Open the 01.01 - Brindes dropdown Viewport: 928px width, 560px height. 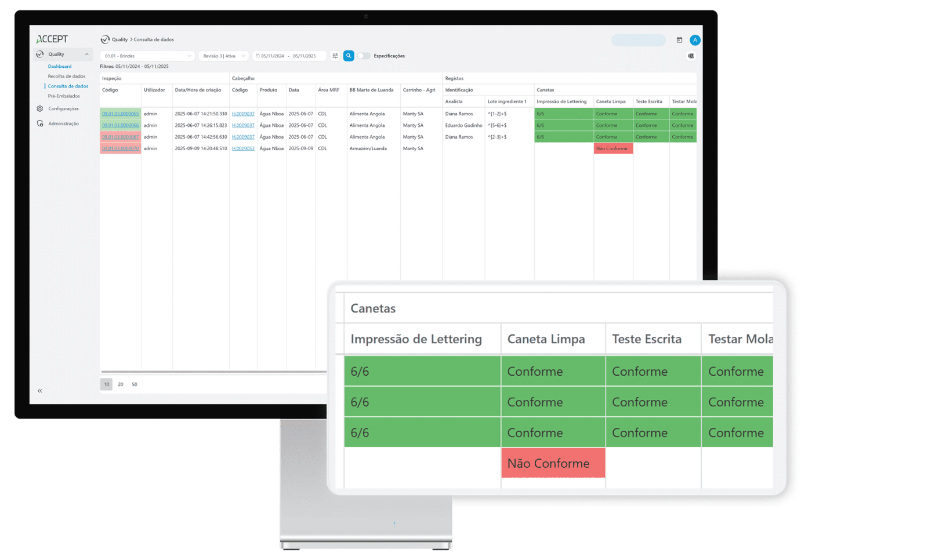(x=147, y=56)
